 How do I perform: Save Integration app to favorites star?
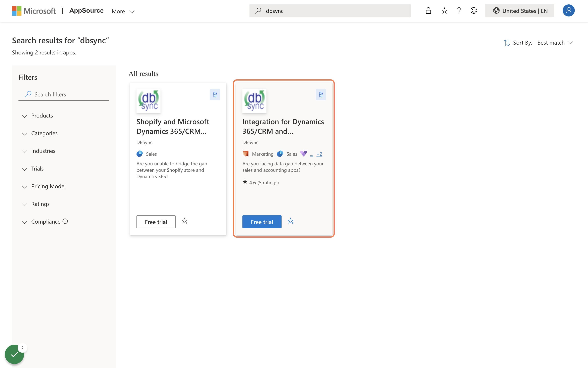(x=291, y=221)
